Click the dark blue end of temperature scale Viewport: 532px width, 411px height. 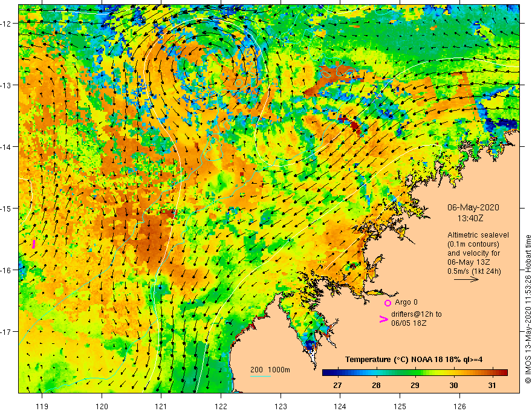[326, 373]
